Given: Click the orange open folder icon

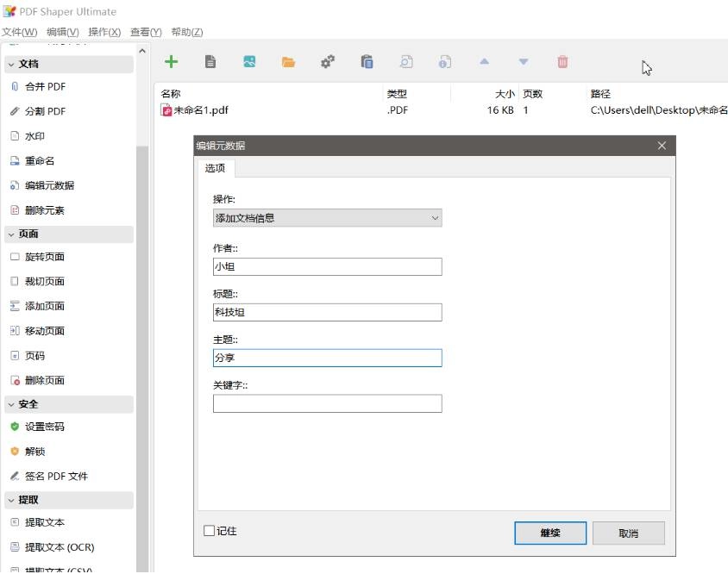Looking at the screenshot, I should tap(288, 62).
